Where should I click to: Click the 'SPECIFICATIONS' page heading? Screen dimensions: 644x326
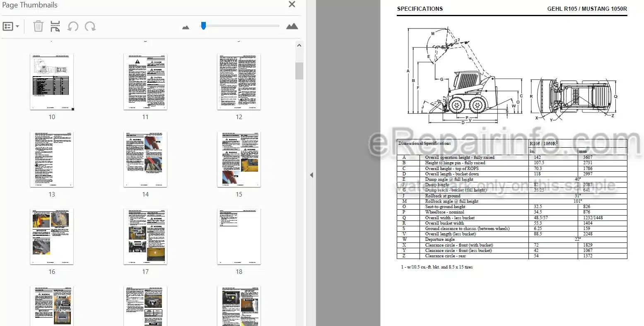pyautogui.click(x=420, y=9)
